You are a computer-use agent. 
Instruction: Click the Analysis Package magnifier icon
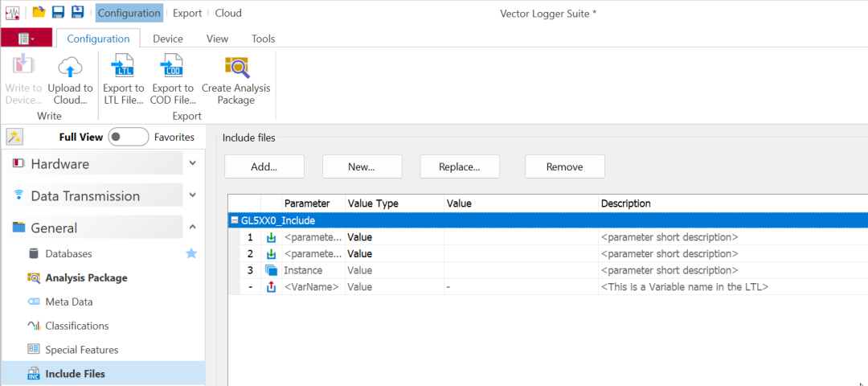pos(34,278)
